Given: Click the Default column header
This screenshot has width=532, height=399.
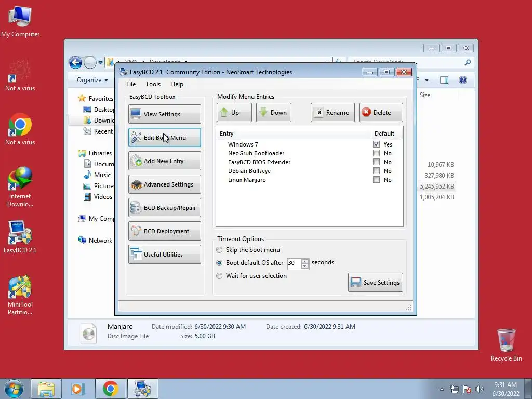Looking at the screenshot, I should click(x=387, y=134).
